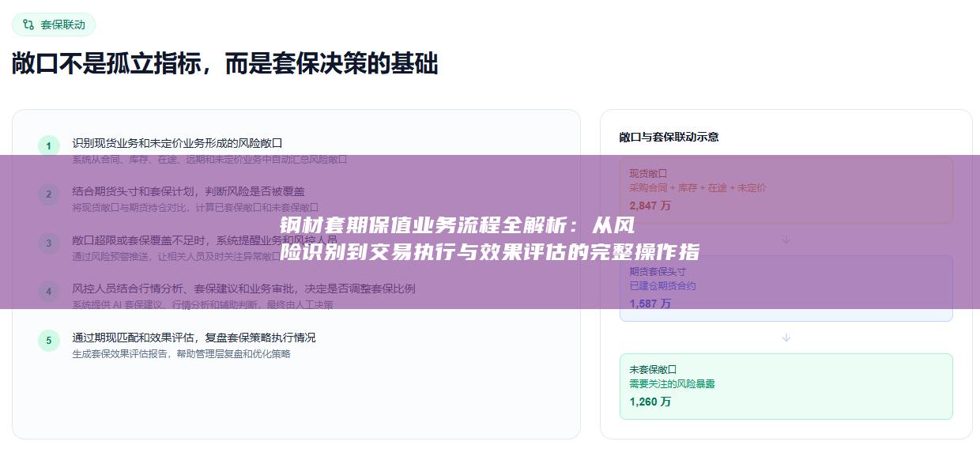The height and width of the screenshot is (464, 980).
Task: Click the branch icon in 套保联动 badge
Action: click(29, 25)
